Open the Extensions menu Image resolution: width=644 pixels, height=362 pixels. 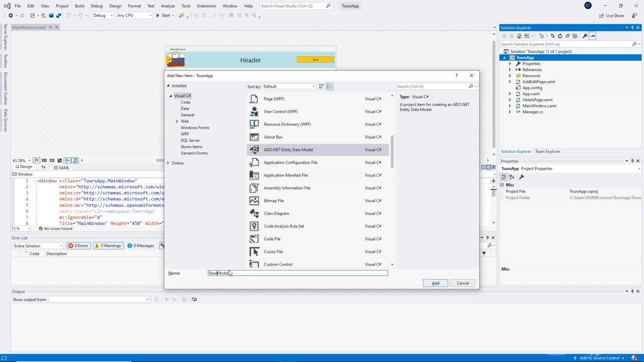tap(207, 6)
